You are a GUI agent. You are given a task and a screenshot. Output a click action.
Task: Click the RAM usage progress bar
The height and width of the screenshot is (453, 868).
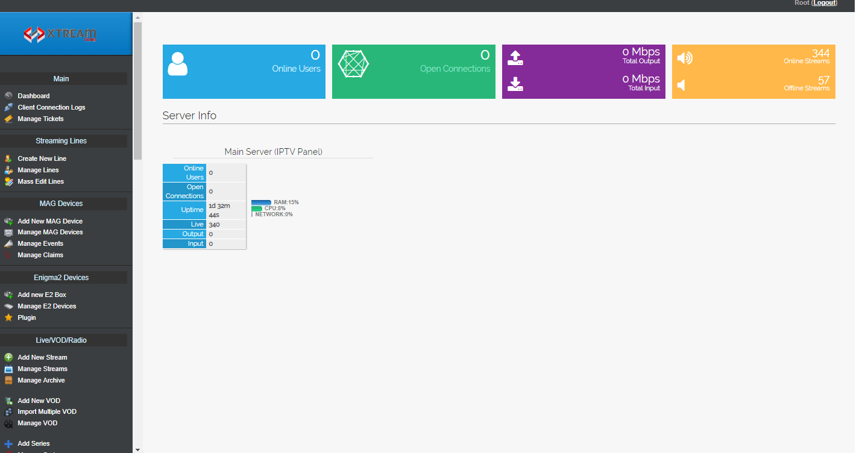point(261,202)
